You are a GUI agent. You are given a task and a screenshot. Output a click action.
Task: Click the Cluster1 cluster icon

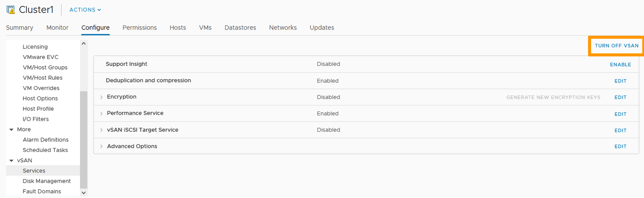(11, 10)
